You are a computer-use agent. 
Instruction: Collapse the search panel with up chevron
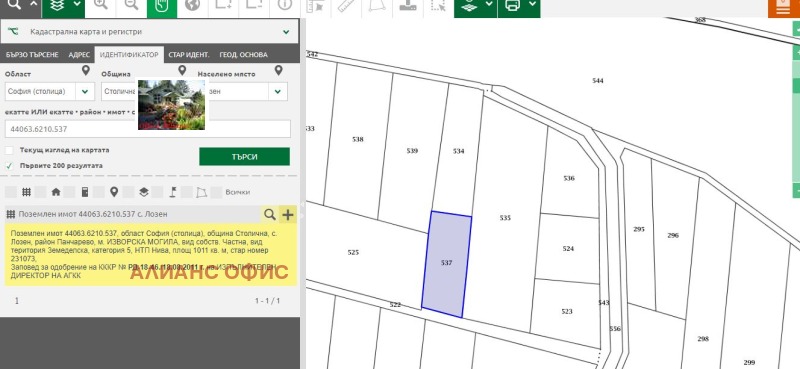coord(34,5)
